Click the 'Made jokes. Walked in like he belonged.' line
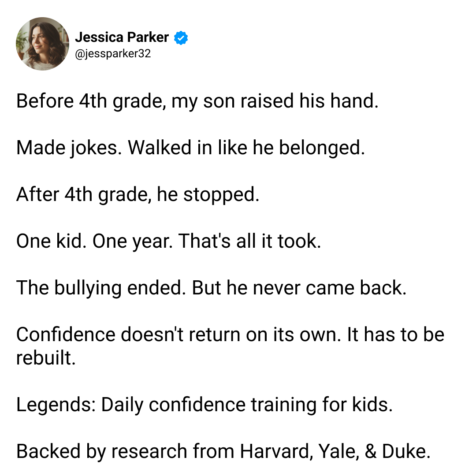Screen dimensions: 476x476 click(x=191, y=148)
